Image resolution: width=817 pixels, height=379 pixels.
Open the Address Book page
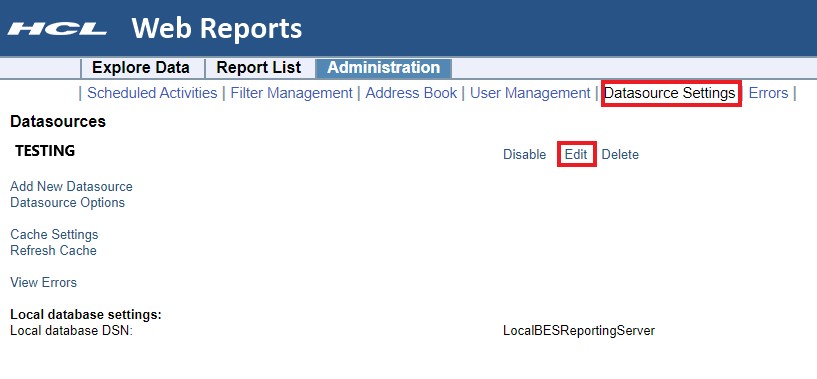[411, 93]
